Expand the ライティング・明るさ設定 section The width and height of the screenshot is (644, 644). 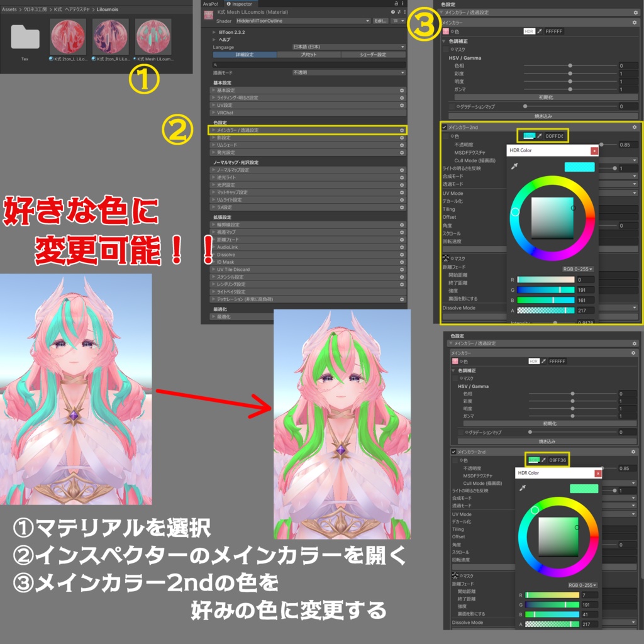[308, 97]
